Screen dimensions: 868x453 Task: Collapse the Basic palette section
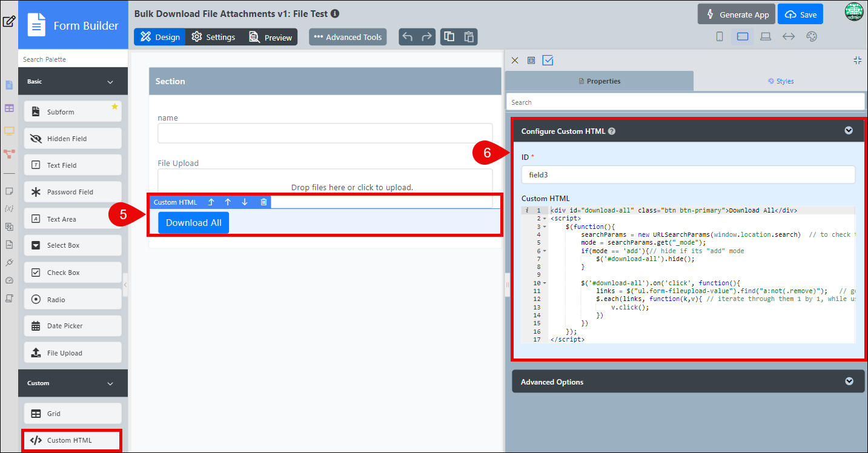(x=110, y=82)
